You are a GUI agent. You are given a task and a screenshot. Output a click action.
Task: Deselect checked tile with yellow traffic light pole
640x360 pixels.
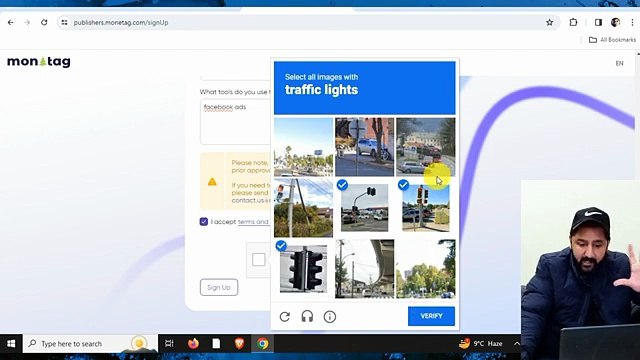(425, 208)
